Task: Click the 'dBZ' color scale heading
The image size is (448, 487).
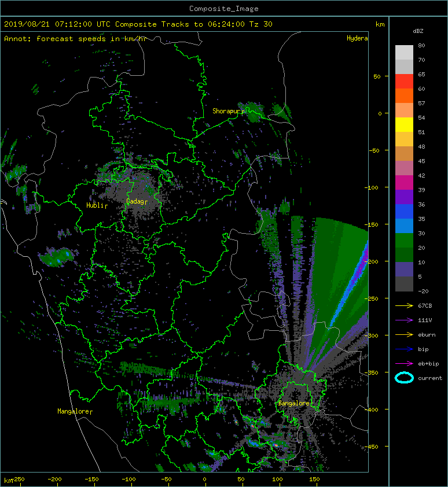Action: (x=418, y=31)
